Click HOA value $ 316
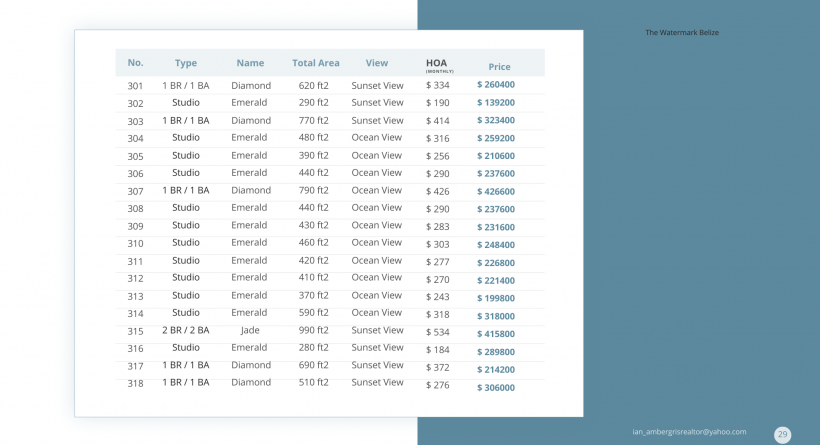Viewport: 820px width, 445px height. [x=438, y=139]
